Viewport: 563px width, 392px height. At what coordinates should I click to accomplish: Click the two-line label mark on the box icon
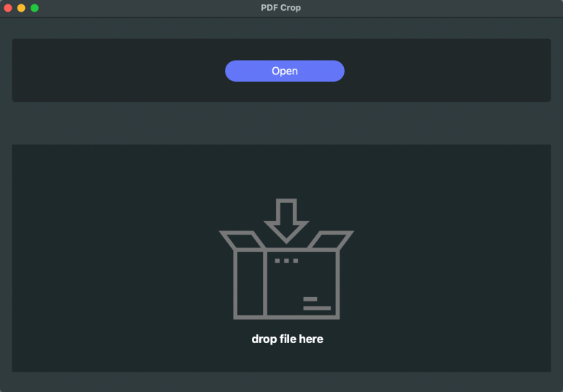[316, 304]
